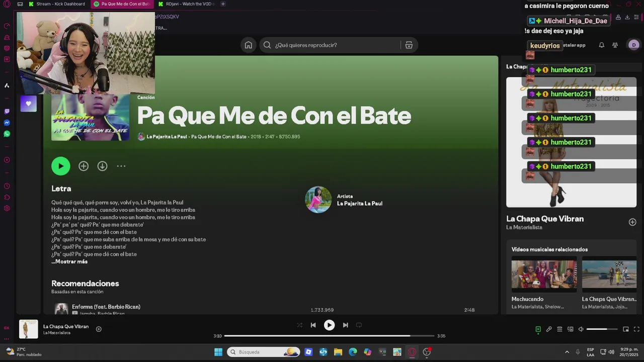Open the browse icon in search bar
Screen dimensions: 644x362
coord(409,45)
